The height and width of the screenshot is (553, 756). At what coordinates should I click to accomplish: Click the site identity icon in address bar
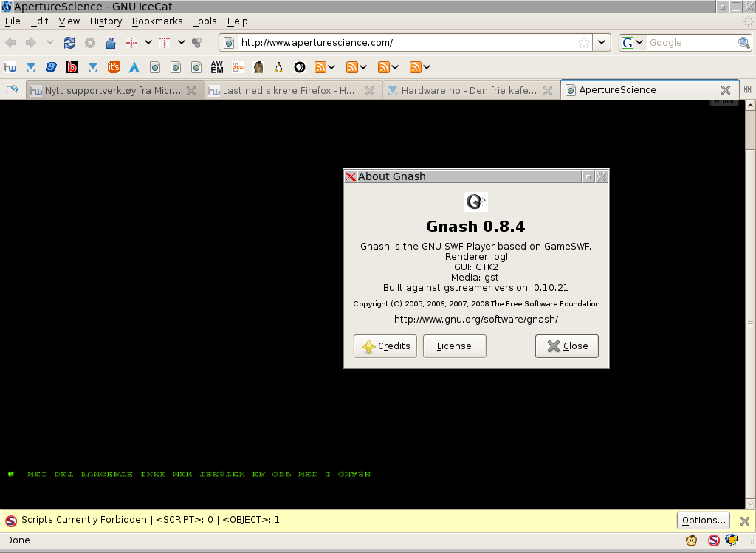(229, 43)
